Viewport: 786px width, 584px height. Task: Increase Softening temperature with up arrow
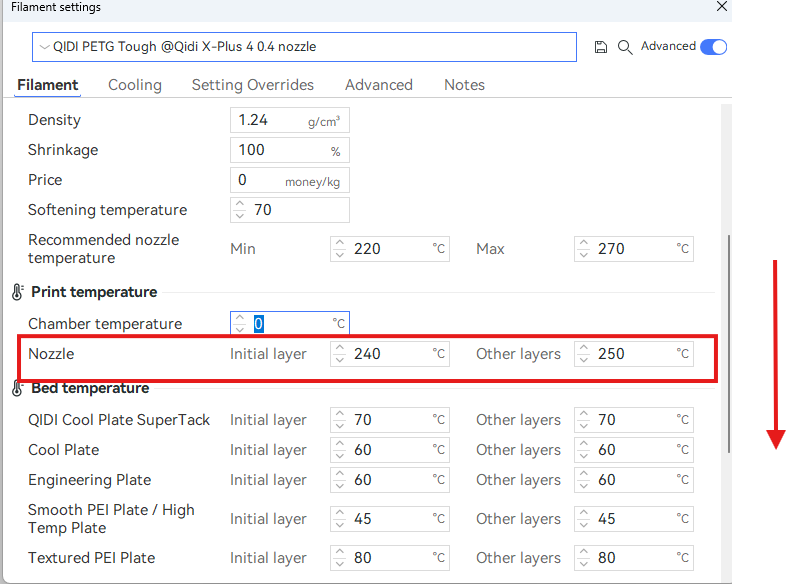(x=239, y=205)
